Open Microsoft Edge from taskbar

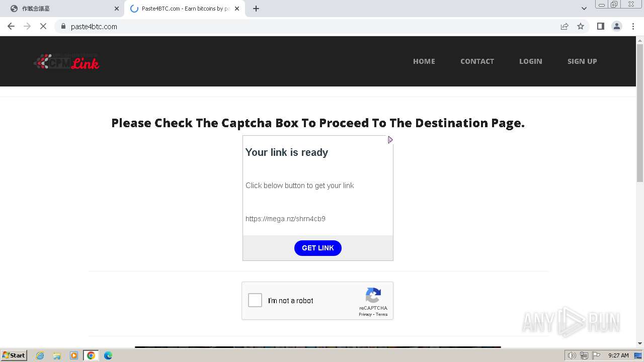108,355
